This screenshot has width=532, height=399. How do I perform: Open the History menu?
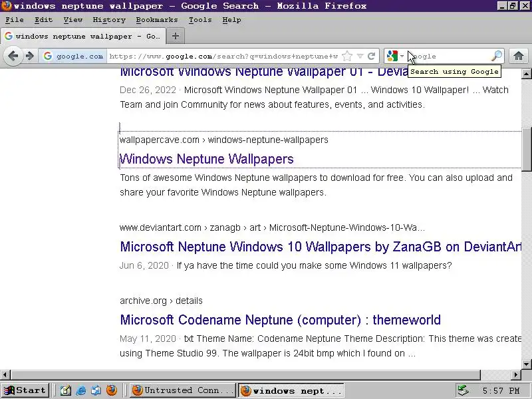(109, 20)
